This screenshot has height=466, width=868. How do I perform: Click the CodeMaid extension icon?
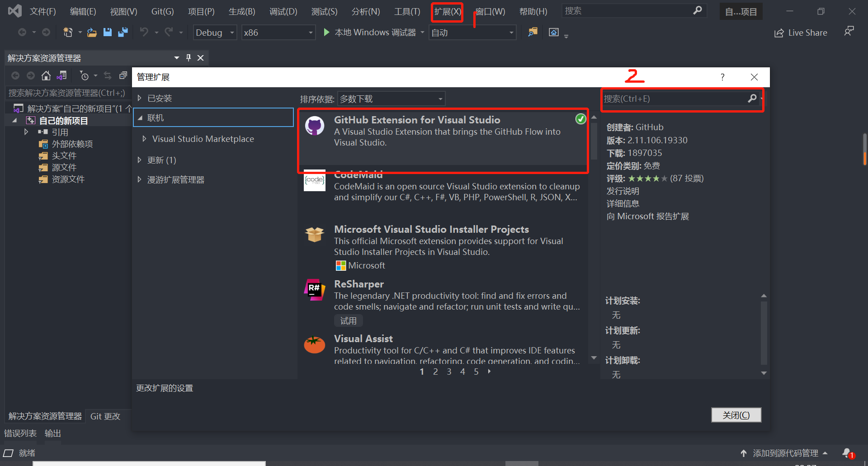pos(315,180)
